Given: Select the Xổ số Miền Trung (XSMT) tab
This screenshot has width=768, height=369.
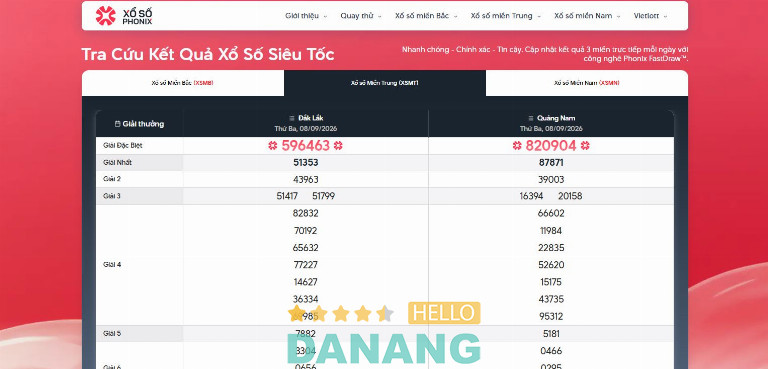Looking at the screenshot, I should point(384,83).
